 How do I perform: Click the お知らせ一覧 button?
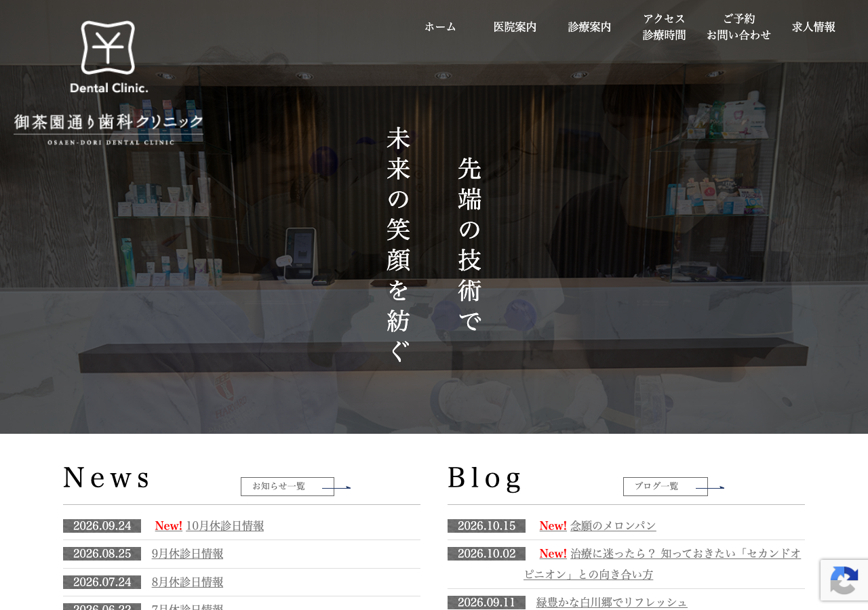tap(288, 487)
